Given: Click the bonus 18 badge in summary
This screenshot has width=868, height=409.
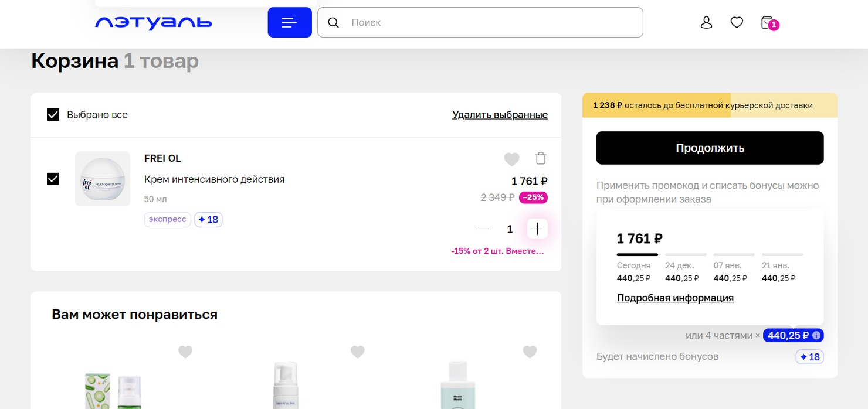Looking at the screenshot, I should click(x=809, y=357).
